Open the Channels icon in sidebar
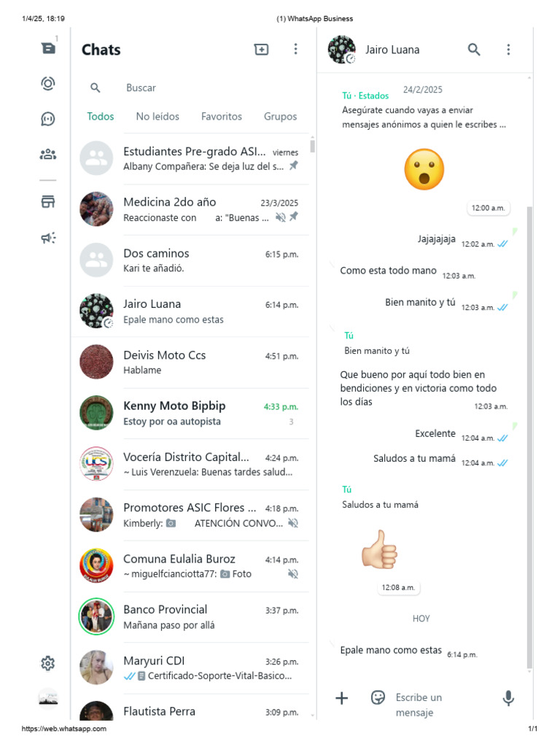Viewport: 560px width, 747px height. click(47, 119)
